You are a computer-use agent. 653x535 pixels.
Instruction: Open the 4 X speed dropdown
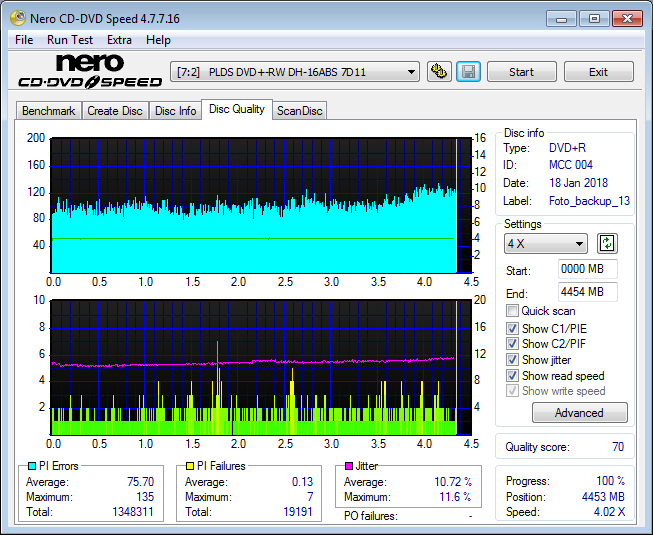[546, 244]
